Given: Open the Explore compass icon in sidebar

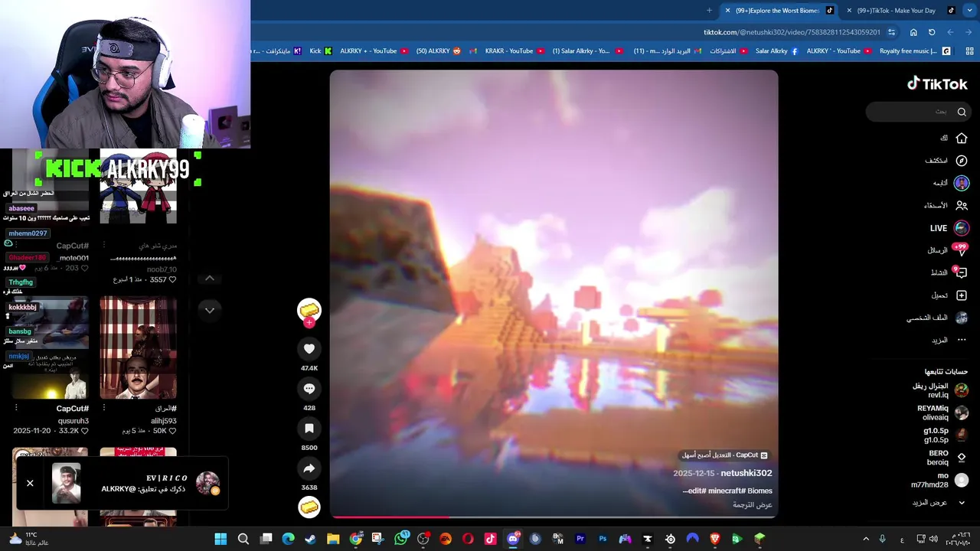Looking at the screenshot, I should (x=962, y=161).
